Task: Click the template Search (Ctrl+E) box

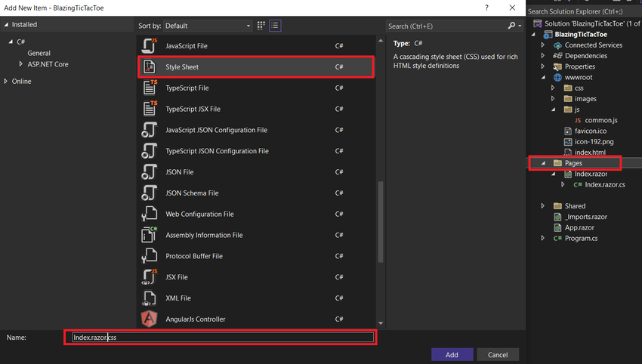Action: pos(446,26)
